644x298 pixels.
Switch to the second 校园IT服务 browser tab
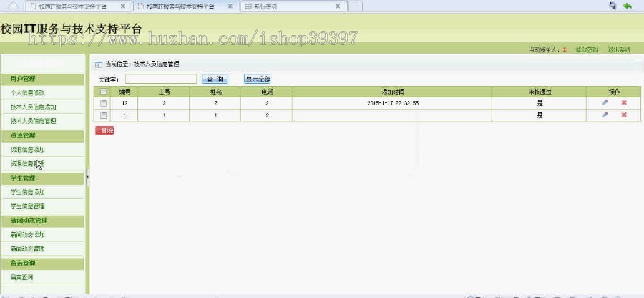coord(185,6)
